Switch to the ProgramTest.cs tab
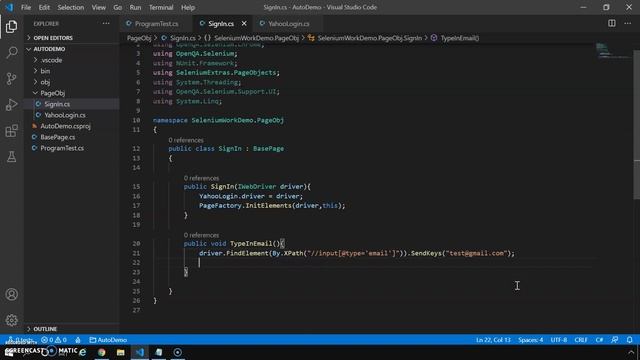The width and height of the screenshot is (640, 360). tap(157, 24)
